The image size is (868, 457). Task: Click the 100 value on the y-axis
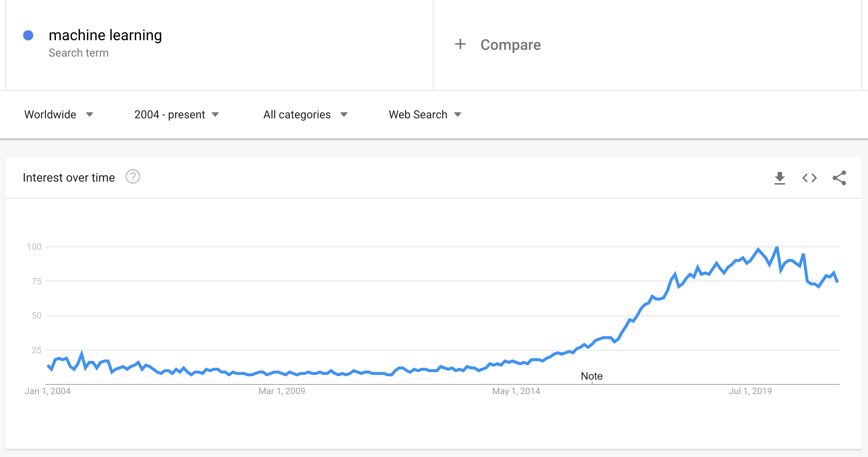tap(34, 247)
